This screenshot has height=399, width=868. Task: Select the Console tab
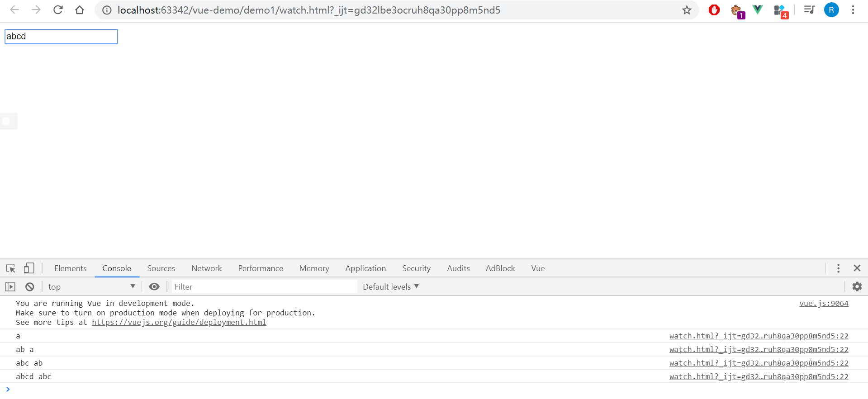point(117,268)
